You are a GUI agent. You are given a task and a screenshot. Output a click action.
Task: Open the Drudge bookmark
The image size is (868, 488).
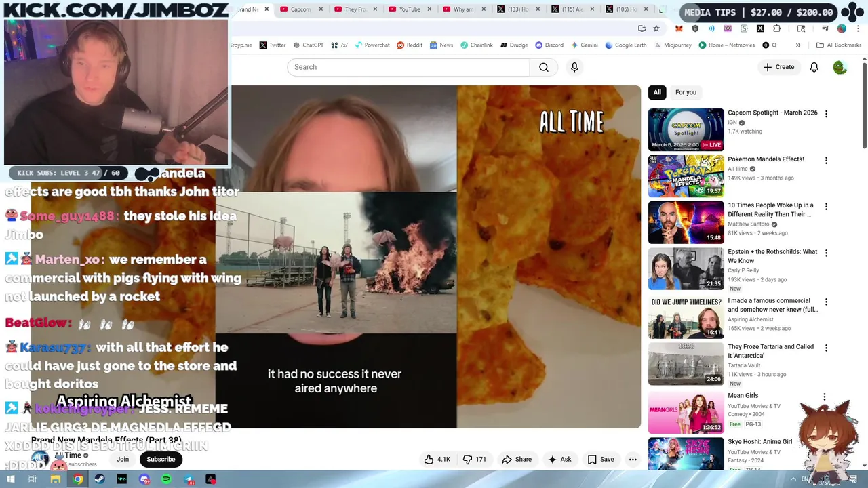coord(514,45)
